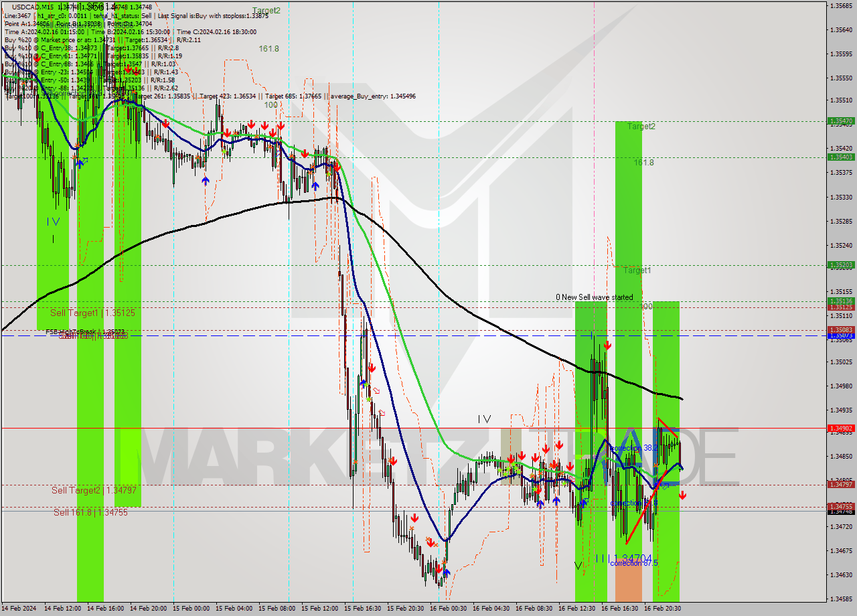Click the '16 Feb 00:30' time axis label
857x616 pixels.
449,609
